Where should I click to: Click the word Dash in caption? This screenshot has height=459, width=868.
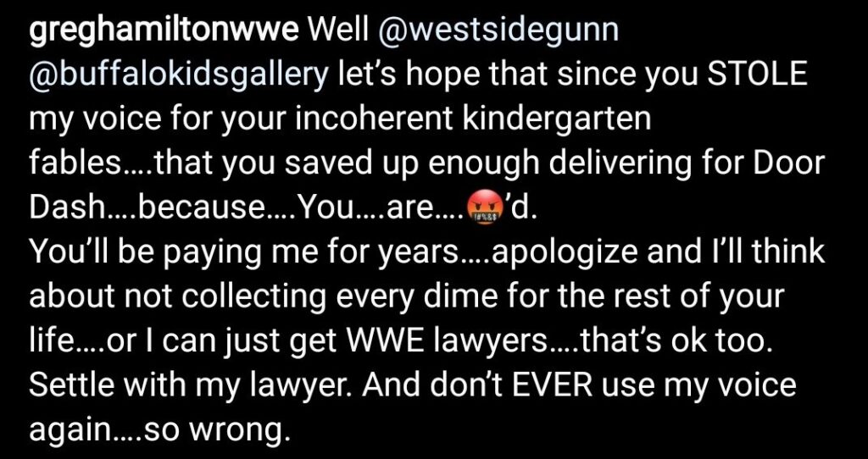click(61, 208)
